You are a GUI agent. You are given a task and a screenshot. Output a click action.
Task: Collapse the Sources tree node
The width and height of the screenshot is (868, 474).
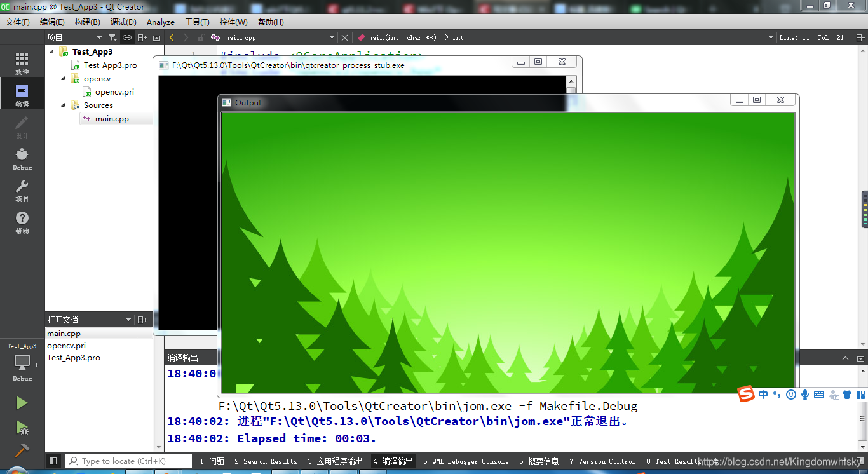tap(64, 105)
